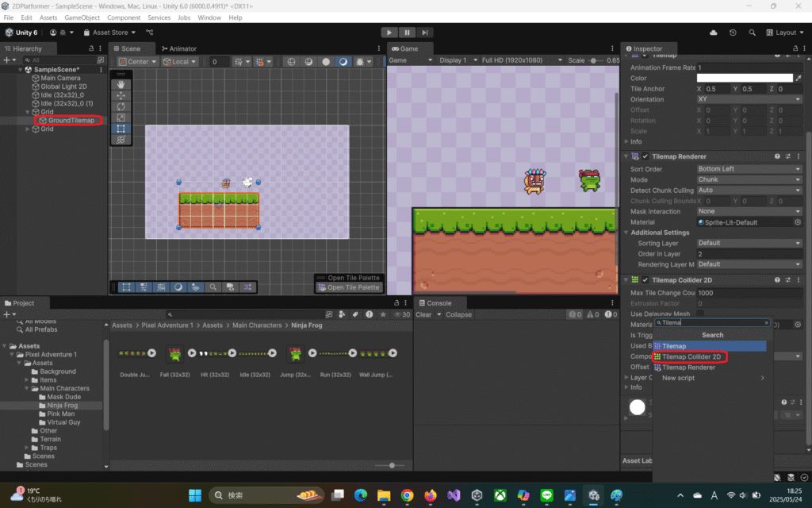Toggle the Tilemap Collider 2D enabled checkbox
Image resolution: width=812 pixels, height=508 pixels.
(x=645, y=280)
